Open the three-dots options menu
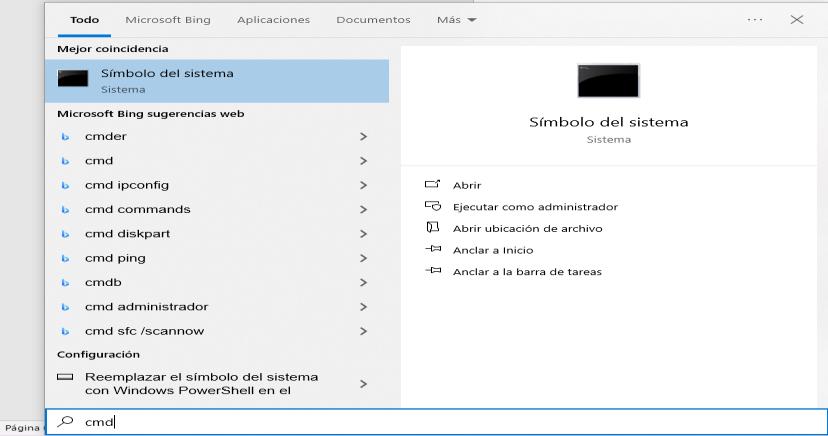 pyautogui.click(x=755, y=20)
